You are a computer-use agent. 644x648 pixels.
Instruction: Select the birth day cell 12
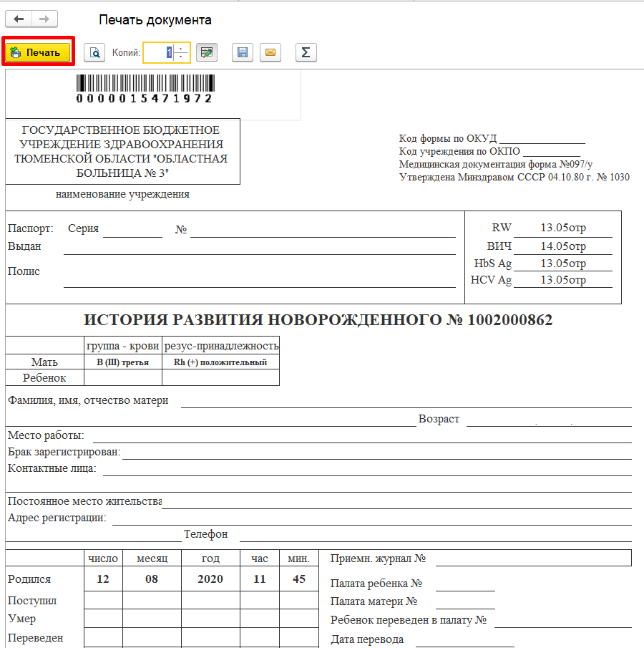(x=103, y=579)
